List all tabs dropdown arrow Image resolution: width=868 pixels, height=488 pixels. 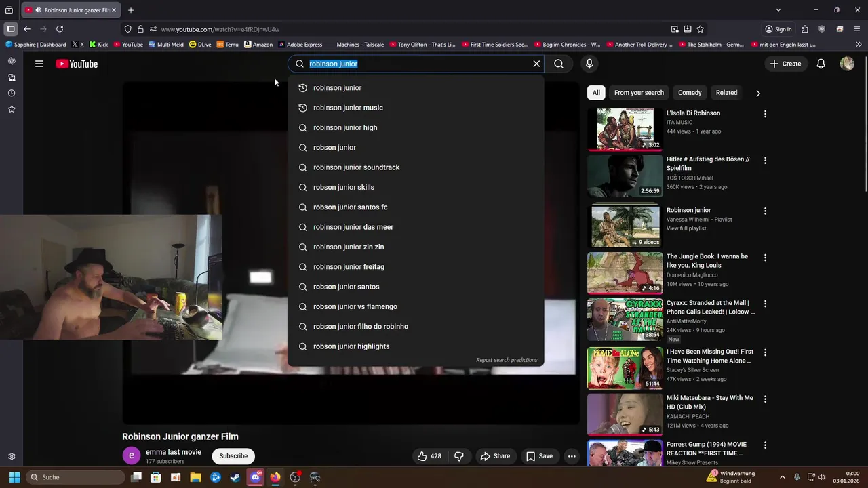pos(778,10)
